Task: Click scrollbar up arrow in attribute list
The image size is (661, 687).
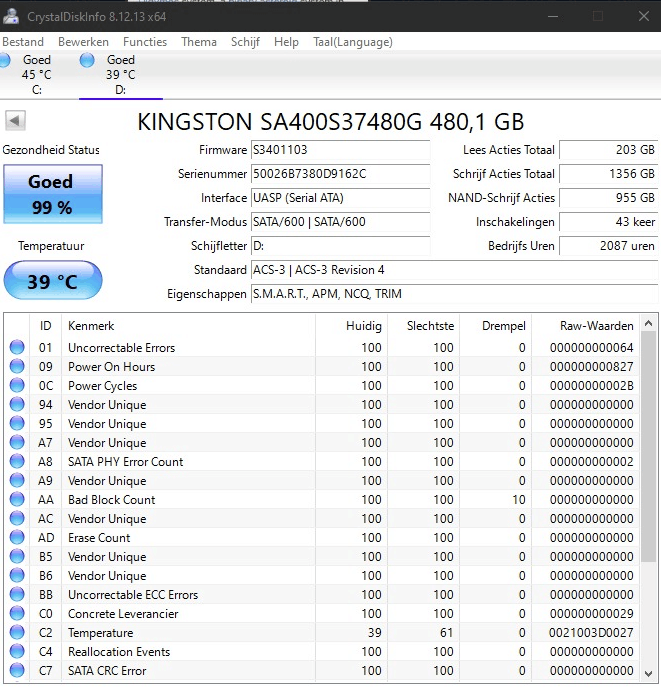Action: (649, 324)
